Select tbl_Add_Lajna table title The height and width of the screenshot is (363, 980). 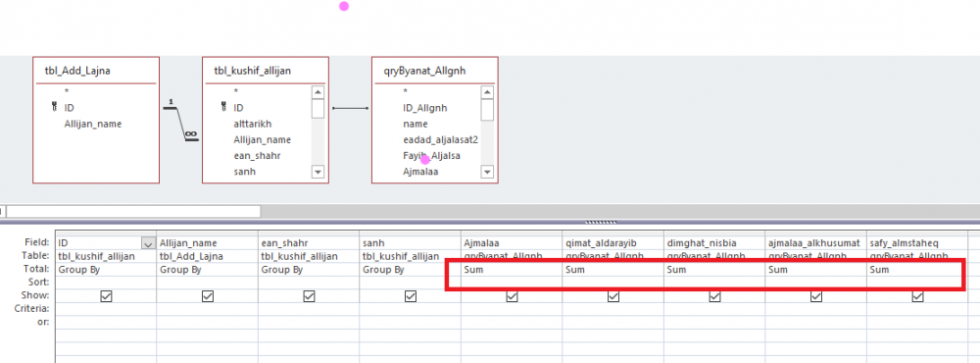[x=77, y=72]
